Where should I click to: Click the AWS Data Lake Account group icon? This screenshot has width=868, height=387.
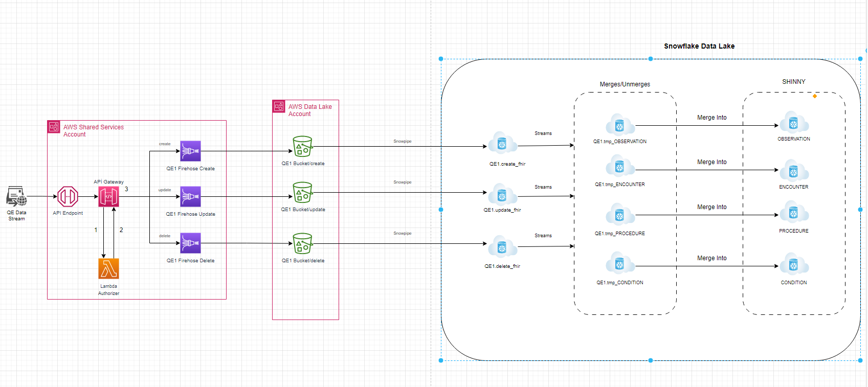pyautogui.click(x=279, y=106)
